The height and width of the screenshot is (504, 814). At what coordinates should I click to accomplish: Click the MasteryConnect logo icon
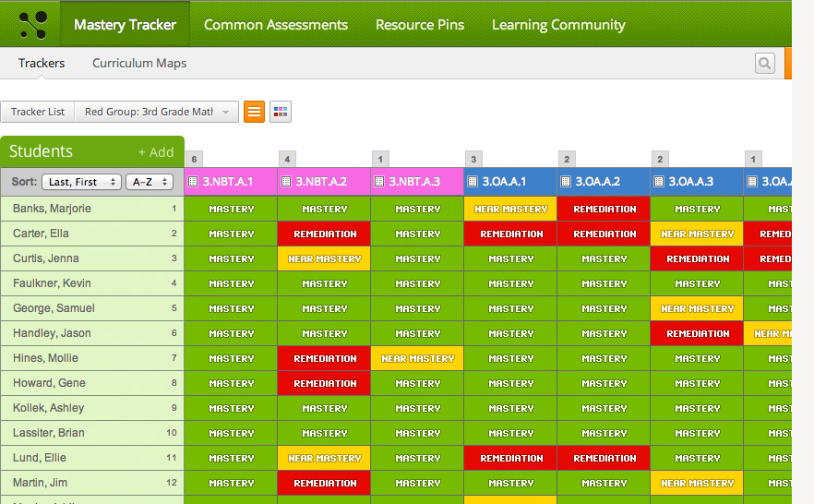(32, 24)
